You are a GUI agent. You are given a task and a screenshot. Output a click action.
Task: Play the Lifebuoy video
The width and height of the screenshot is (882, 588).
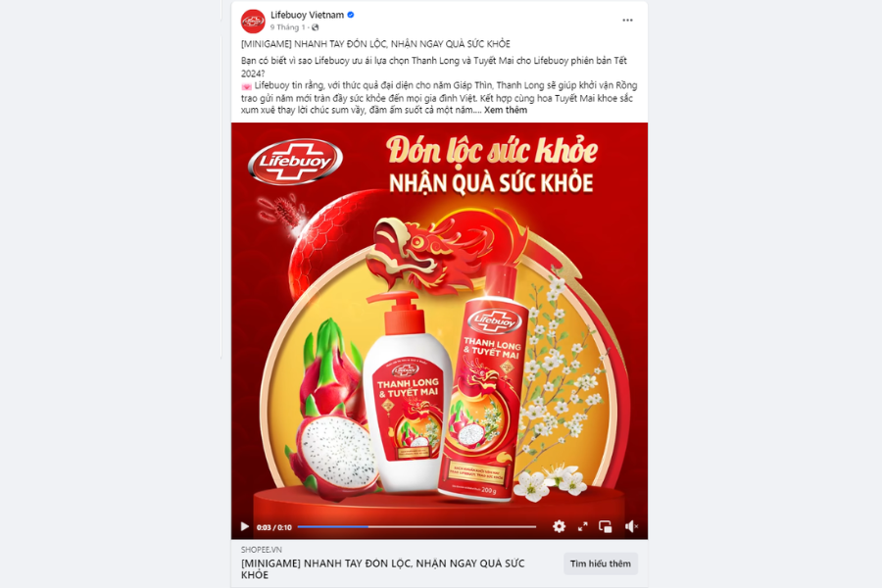coord(244,526)
